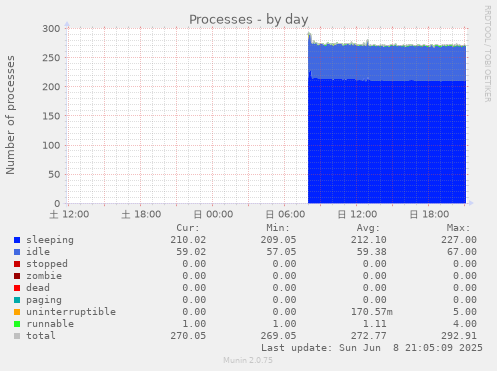The image size is (497, 371).
Task: Click the 'runnable' legend label
Action: point(50,324)
